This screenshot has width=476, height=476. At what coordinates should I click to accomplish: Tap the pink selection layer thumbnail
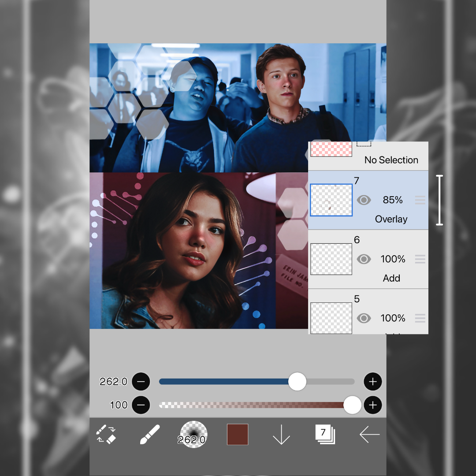(x=331, y=149)
